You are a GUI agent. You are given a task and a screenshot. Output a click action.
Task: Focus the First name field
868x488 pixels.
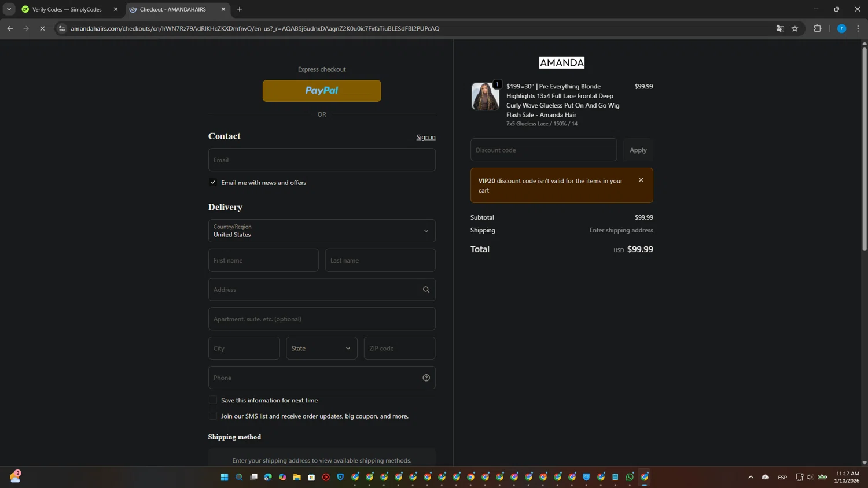pos(263,260)
